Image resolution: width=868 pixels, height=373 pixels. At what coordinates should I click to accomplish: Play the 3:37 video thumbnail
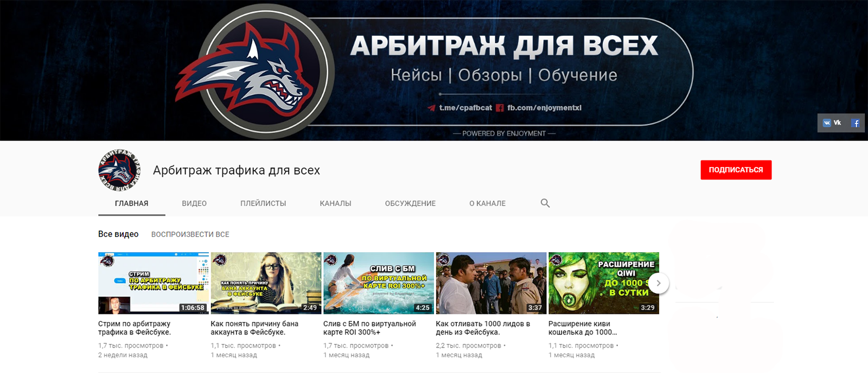pyautogui.click(x=491, y=283)
